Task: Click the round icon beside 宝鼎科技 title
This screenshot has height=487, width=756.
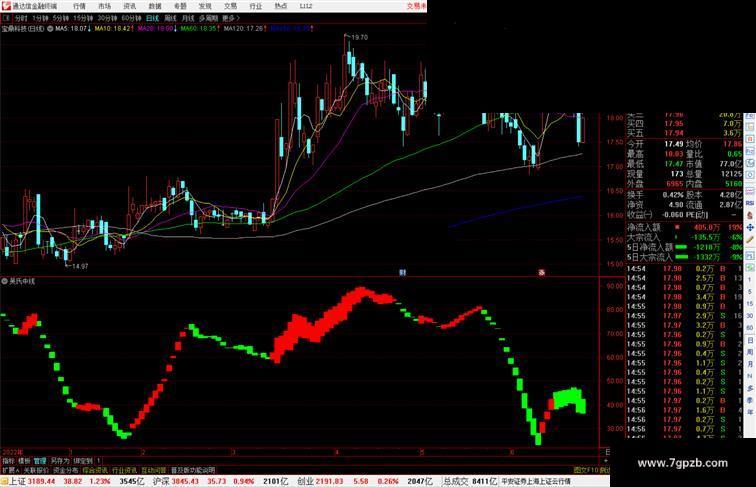Action: tap(50, 29)
